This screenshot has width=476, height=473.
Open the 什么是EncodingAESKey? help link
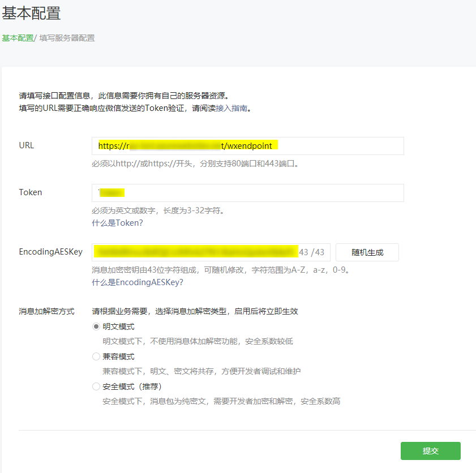click(138, 282)
